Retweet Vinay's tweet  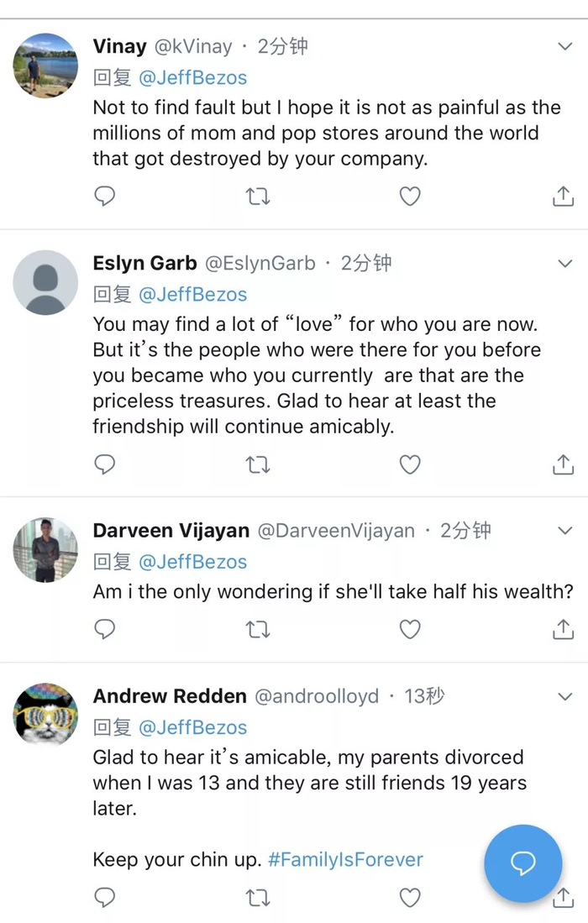pyautogui.click(x=257, y=197)
